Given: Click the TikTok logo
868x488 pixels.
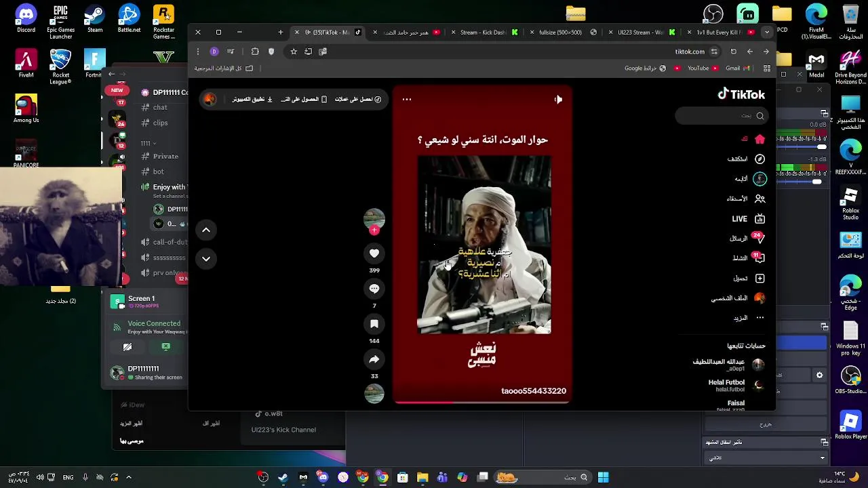Looking at the screenshot, I should [x=741, y=94].
